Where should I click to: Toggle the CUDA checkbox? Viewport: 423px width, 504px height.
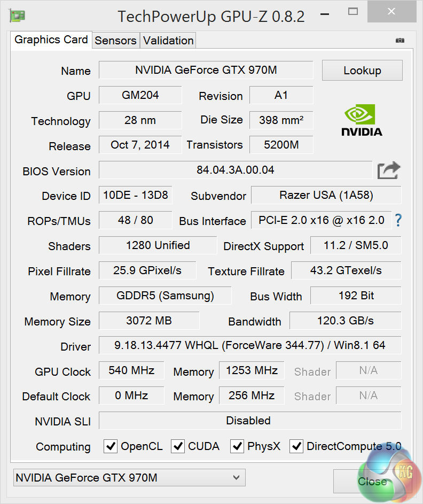coord(178,446)
